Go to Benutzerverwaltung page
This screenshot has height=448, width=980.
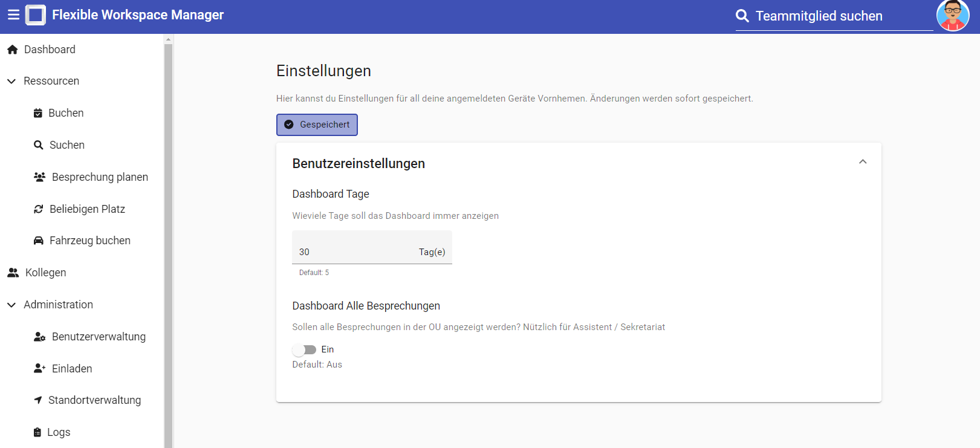tap(99, 337)
